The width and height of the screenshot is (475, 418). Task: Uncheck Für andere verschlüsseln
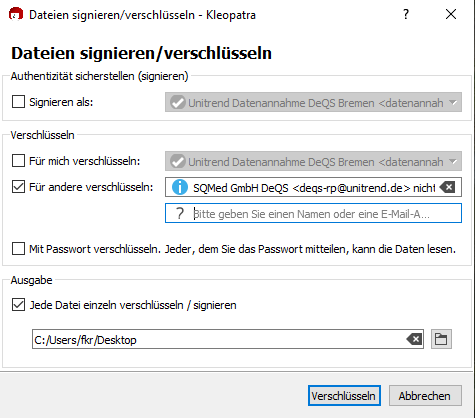click(x=18, y=187)
